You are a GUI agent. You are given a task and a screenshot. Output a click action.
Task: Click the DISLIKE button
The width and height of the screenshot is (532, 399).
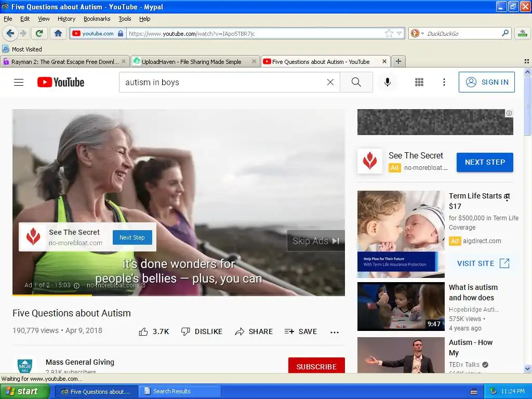(202, 331)
